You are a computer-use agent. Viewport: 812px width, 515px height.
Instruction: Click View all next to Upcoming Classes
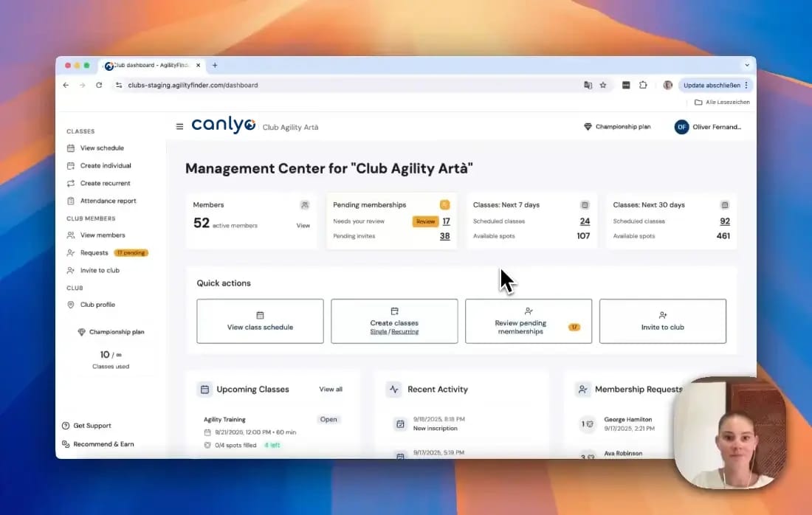[x=331, y=390]
